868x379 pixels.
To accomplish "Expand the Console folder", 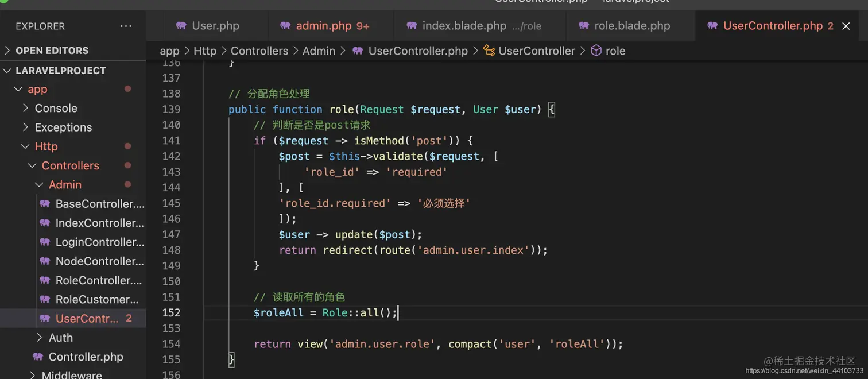I will [x=25, y=108].
